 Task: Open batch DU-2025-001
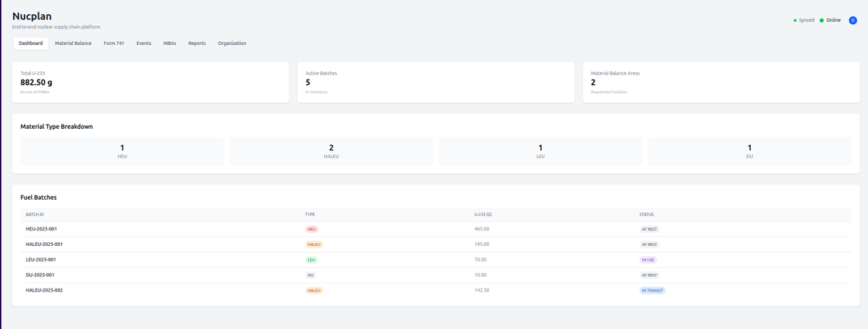pos(40,275)
